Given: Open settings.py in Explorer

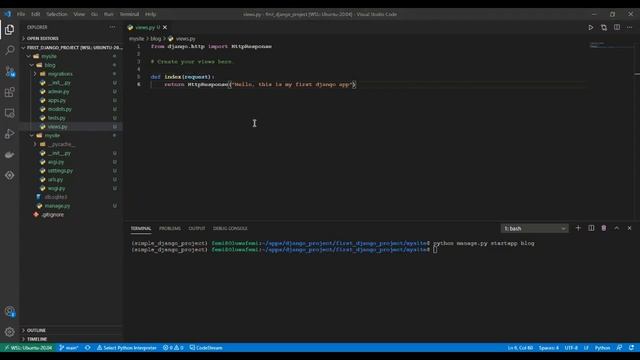Looking at the screenshot, I should (71, 171).
